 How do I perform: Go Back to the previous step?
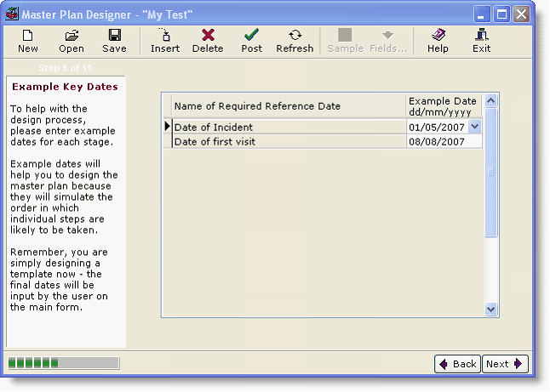pos(457,364)
